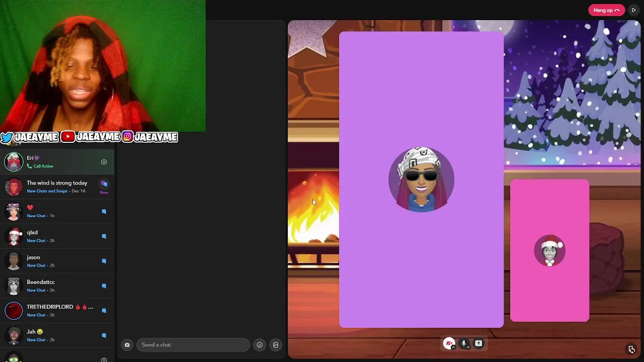Expand camera options chevron
644x362 pixels.
453,347
